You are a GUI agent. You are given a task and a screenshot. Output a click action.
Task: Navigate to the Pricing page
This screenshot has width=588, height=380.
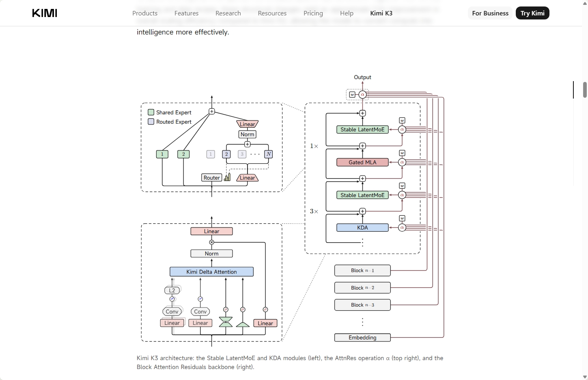click(x=313, y=13)
